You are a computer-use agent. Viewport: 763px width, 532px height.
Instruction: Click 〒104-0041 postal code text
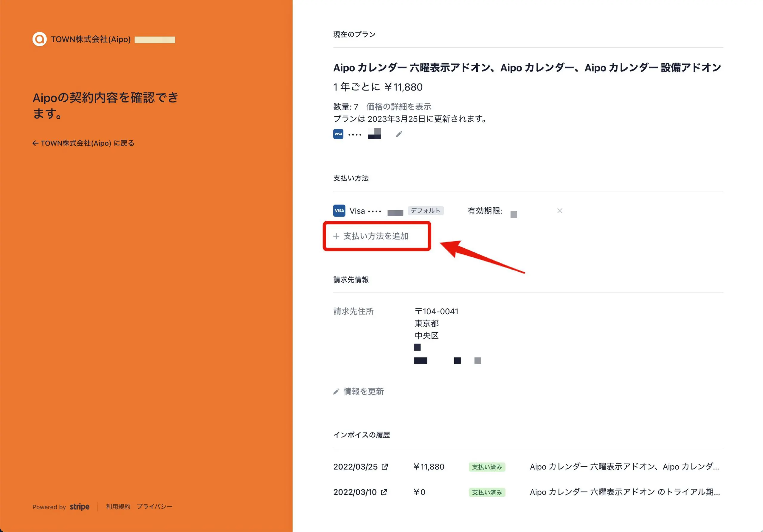coord(436,311)
